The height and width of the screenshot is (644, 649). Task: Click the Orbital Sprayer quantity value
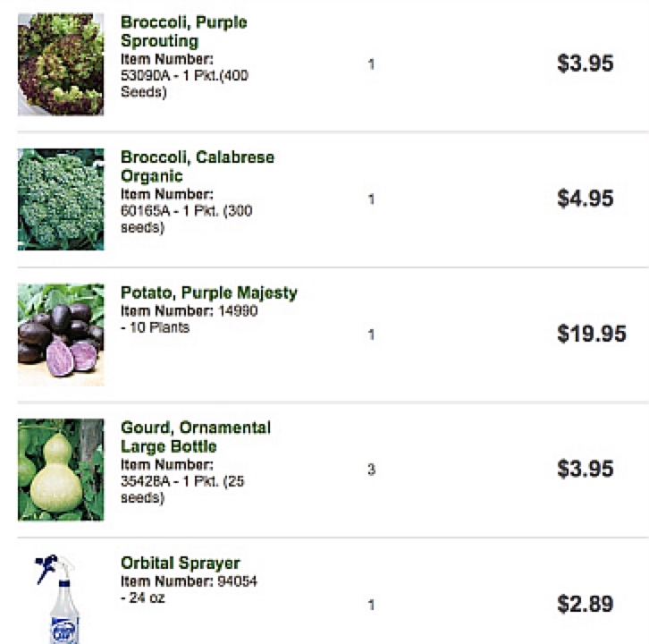pos(371,605)
